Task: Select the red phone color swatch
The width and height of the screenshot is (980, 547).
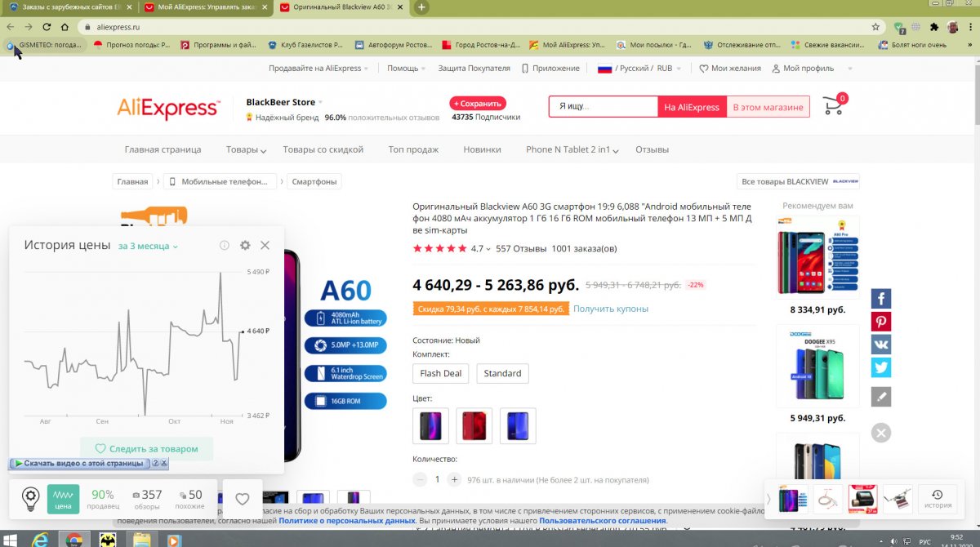Action: click(x=474, y=425)
